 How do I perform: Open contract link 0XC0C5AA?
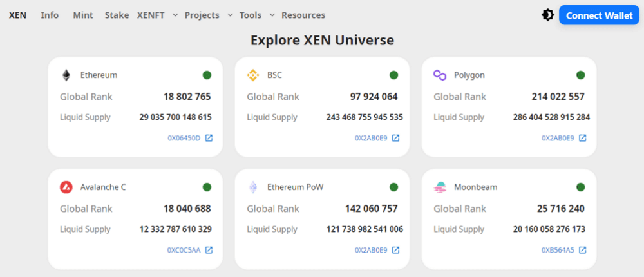[x=184, y=250]
